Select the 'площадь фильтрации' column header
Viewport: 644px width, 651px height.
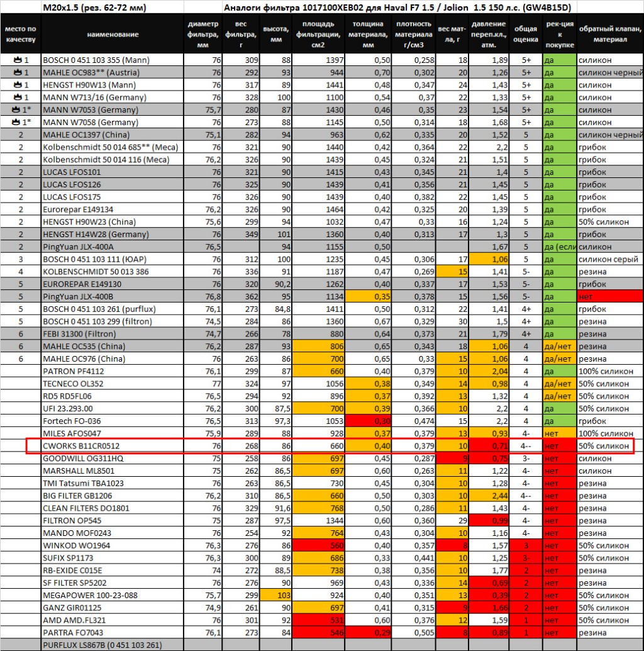coord(318,34)
